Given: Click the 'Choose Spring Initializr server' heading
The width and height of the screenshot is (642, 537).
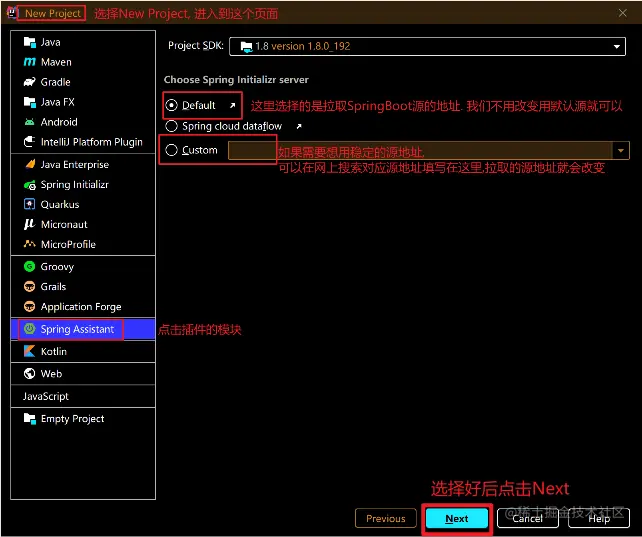Looking at the screenshot, I should (236, 79).
